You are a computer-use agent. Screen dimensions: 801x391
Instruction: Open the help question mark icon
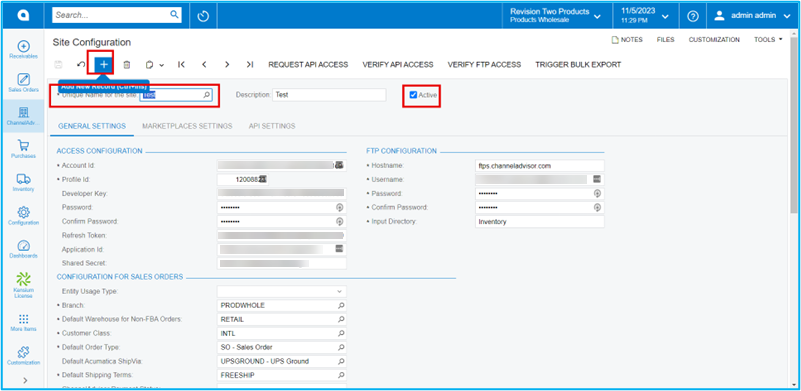tap(692, 16)
